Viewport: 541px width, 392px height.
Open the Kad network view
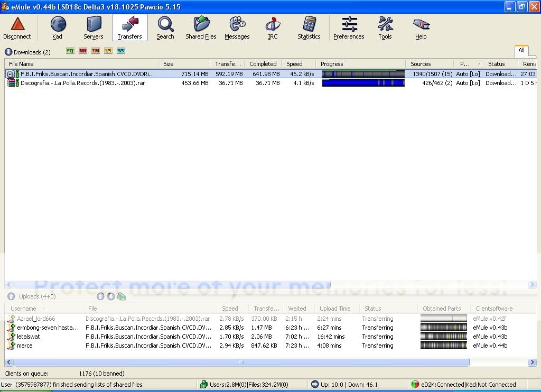click(x=58, y=28)
